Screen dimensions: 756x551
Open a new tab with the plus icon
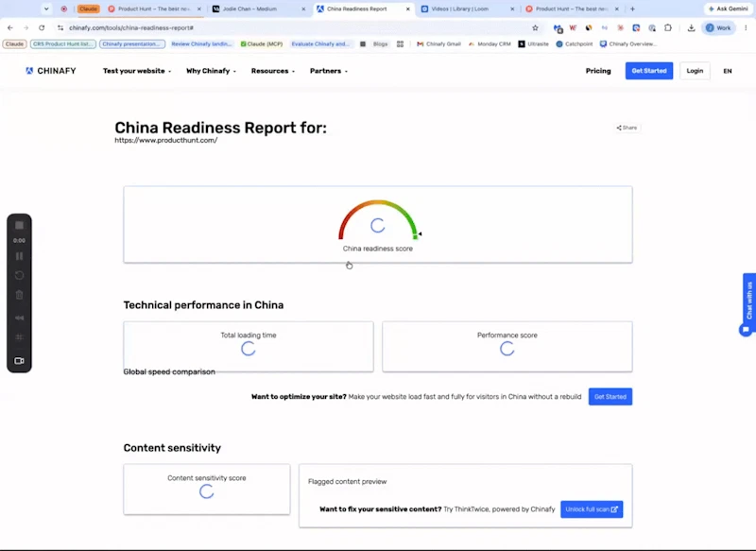tap(632, 9)
